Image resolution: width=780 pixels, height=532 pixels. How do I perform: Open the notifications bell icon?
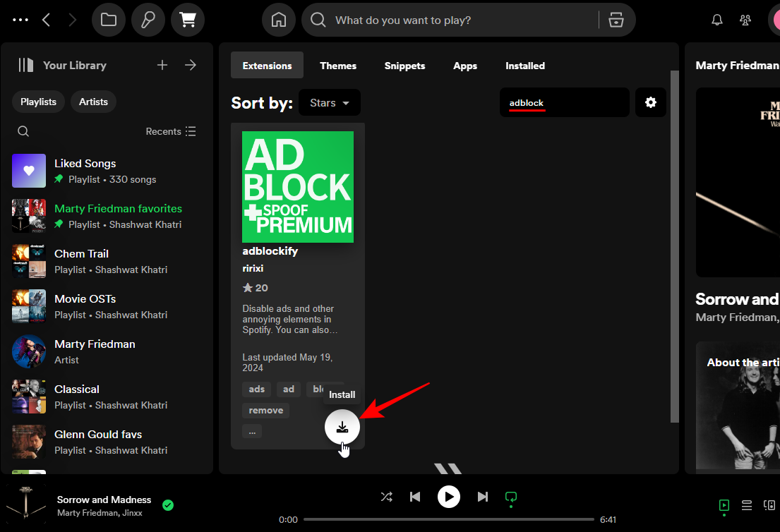[x=717, y=20]
